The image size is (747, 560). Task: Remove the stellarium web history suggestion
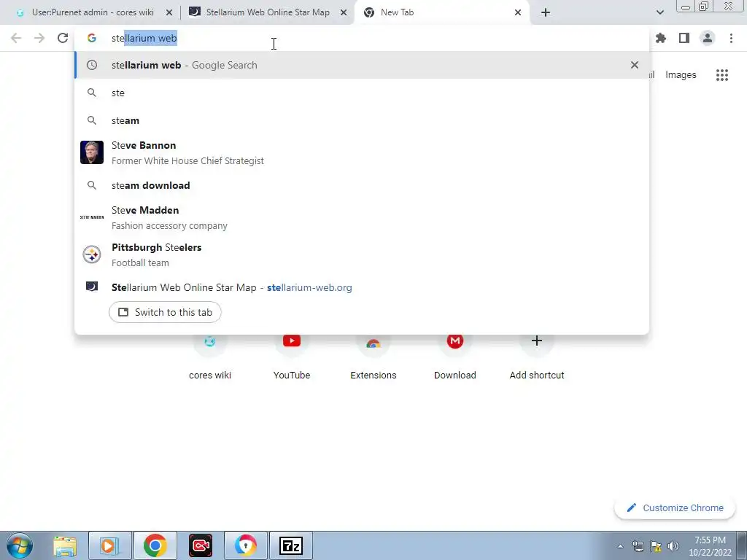(x=635, y=65)
